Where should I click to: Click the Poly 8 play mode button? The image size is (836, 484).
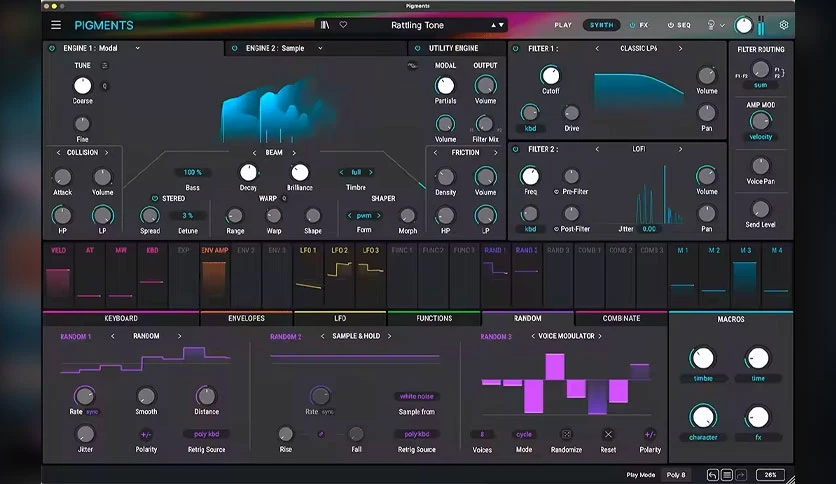pyautogui.click(x=676, y=475)
